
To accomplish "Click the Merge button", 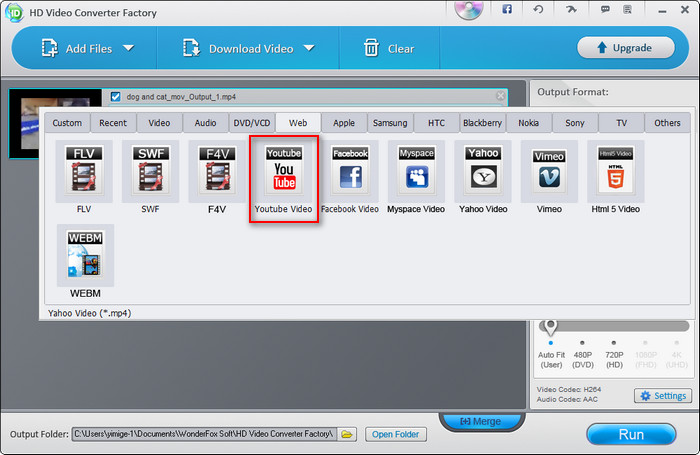I will 481,422.
